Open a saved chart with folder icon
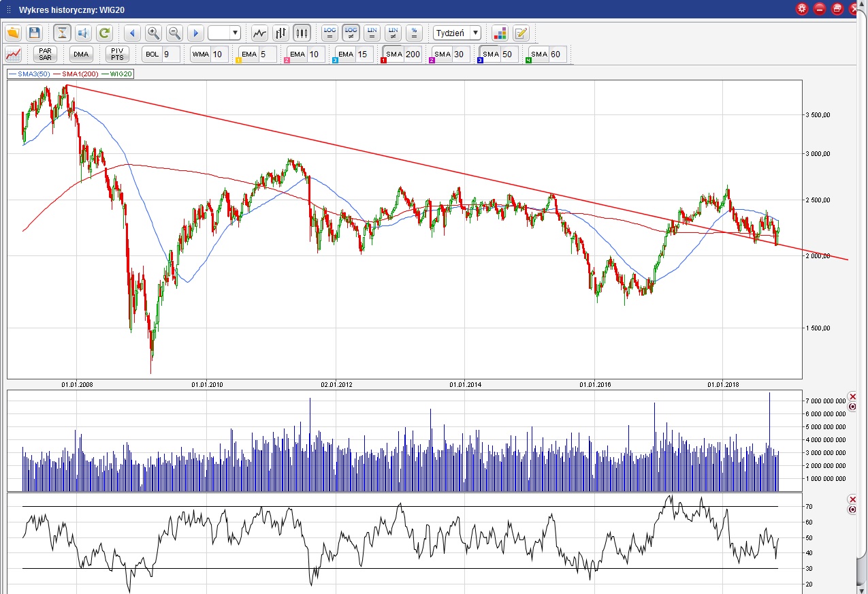Image resolution: width=868 pixels, height=594 pixels. [14, 33]
